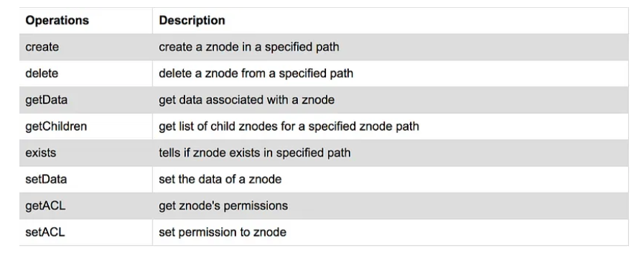Click 'get data associated with a znode'
This screenshot has width=644, height=261.
246,100
